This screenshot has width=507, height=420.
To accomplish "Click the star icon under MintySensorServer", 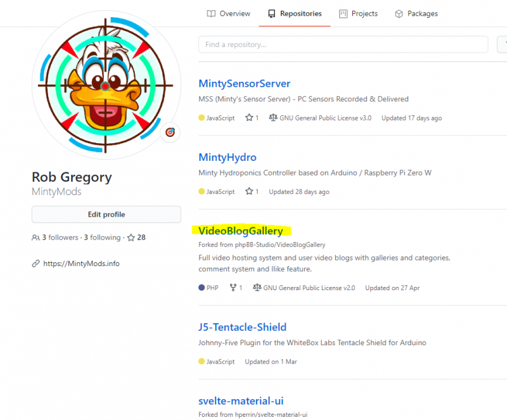I will point(249,118).
